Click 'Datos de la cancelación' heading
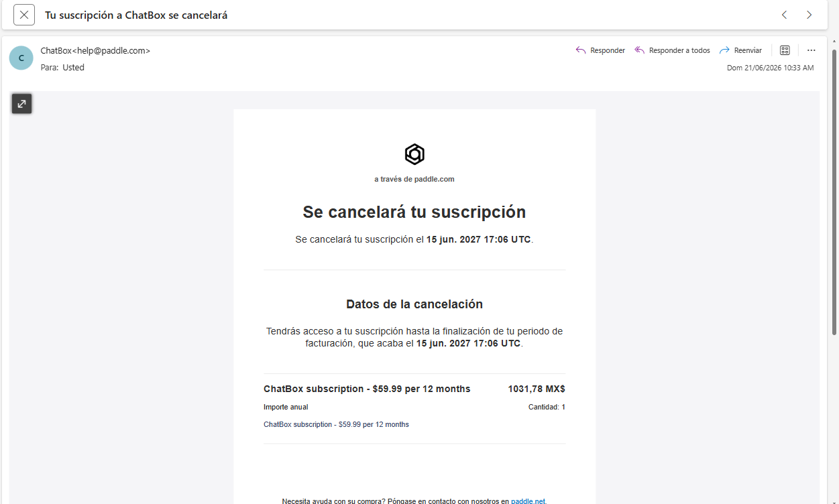This screenshot has height=504, width=839. click(x=414, y=304)
